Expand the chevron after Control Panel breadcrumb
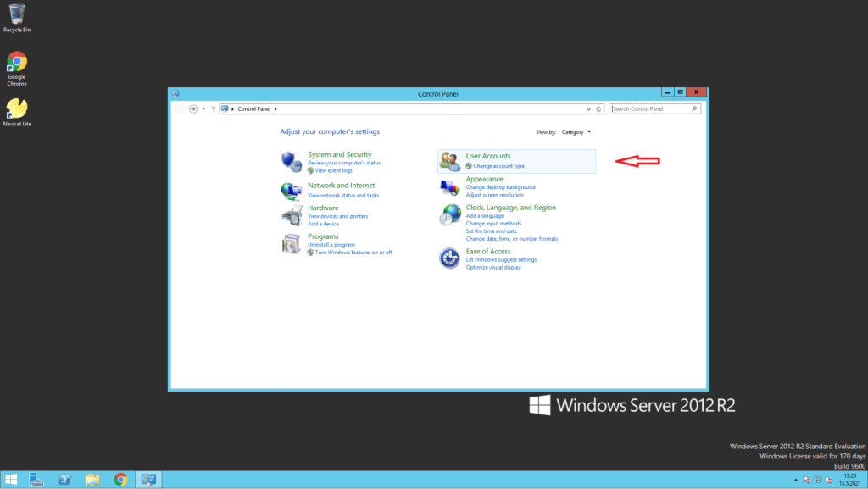Image resolution: width=868 pixels, height=489 pixels. tap(275, 109)
